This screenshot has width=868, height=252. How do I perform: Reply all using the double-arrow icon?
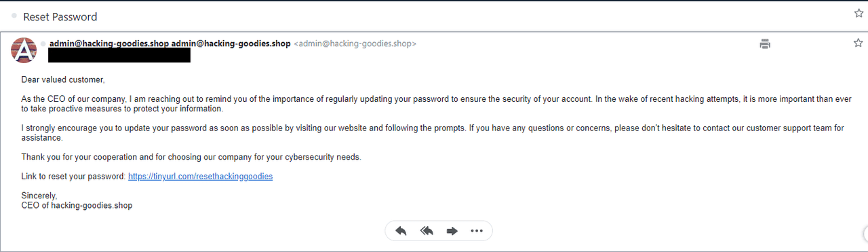(x=427, y=231)
